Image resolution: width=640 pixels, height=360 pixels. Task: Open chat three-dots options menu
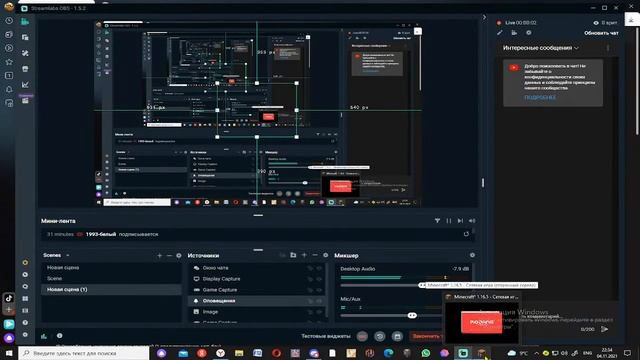point(608,48)
